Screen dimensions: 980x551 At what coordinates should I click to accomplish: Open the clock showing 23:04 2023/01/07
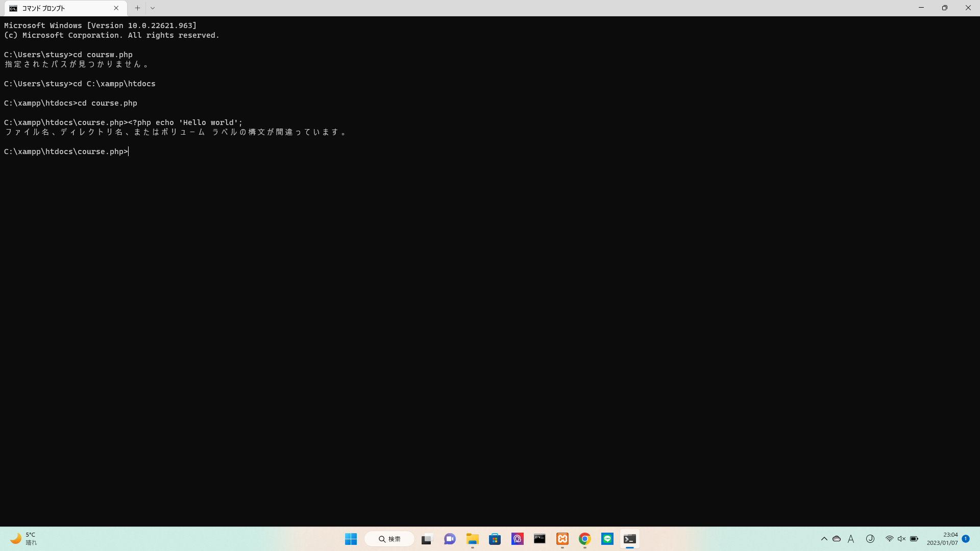tap(942, 539)
